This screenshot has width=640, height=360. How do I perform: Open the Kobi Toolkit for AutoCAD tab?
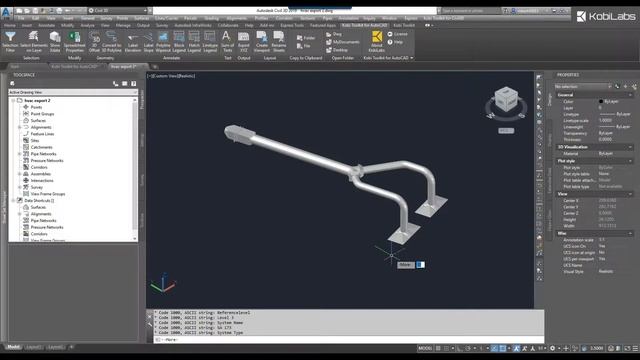pyautogui.click(x=364, y=25)
